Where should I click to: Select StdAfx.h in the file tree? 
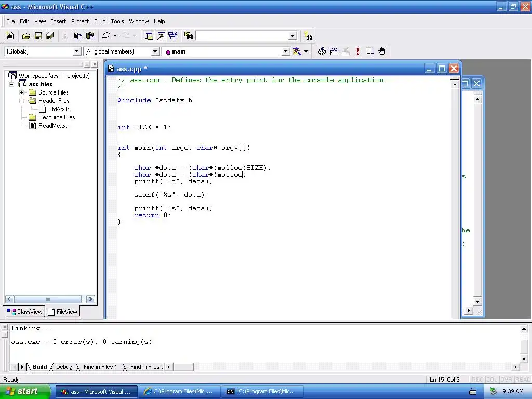click(x=55, y=109)
